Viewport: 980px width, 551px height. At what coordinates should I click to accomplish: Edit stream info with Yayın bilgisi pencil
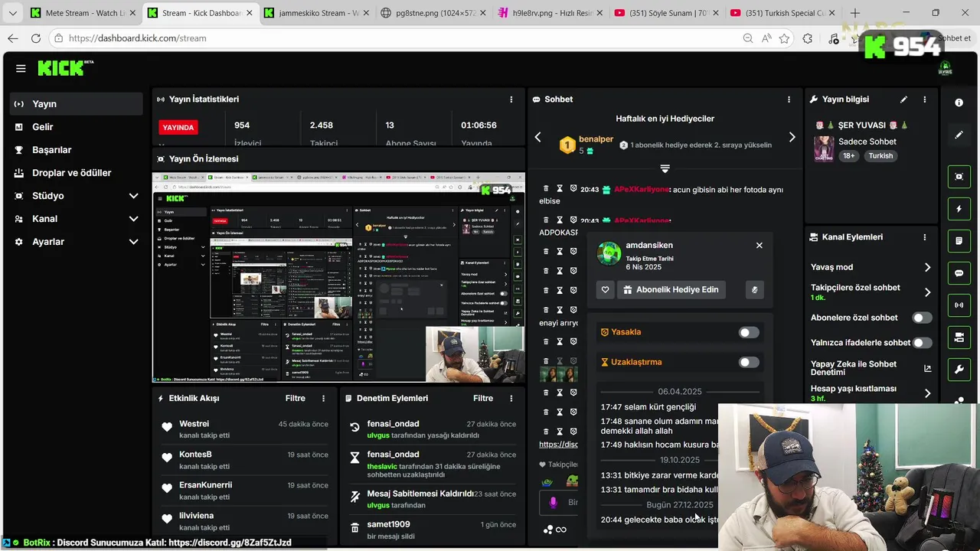(903, 99)
